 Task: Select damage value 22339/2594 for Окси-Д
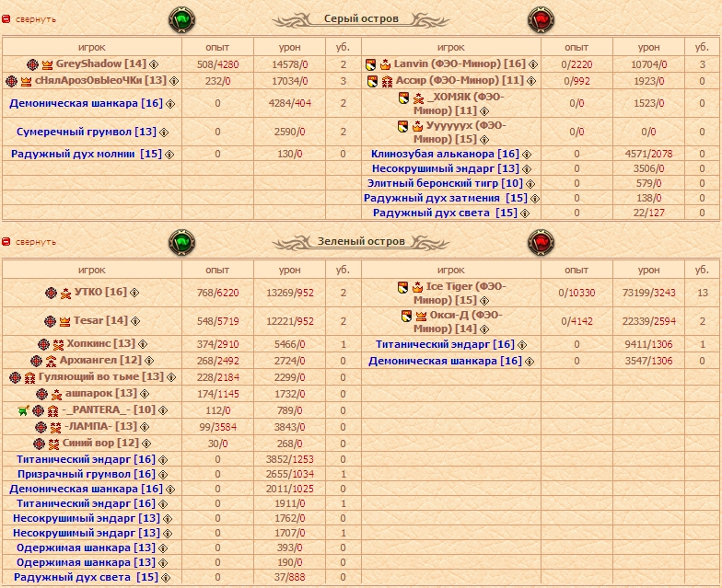tap(648, 321)
